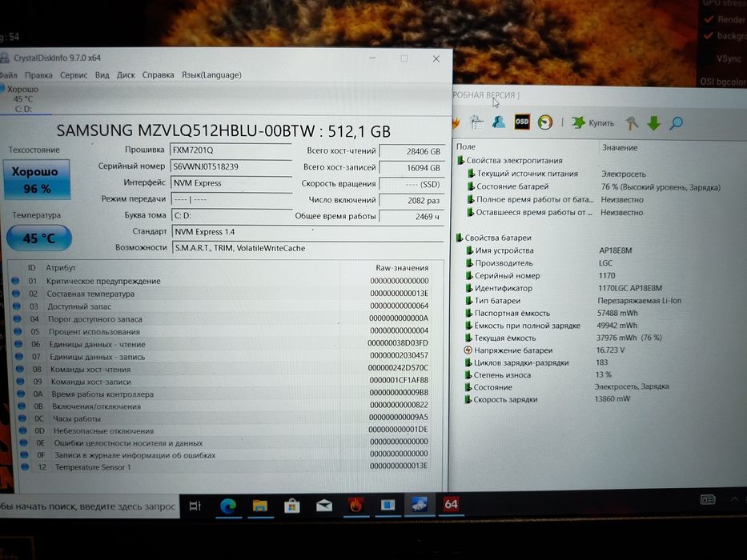Select the Единицы данных - чтение row
747x560 pixels.
coord(222,344)
